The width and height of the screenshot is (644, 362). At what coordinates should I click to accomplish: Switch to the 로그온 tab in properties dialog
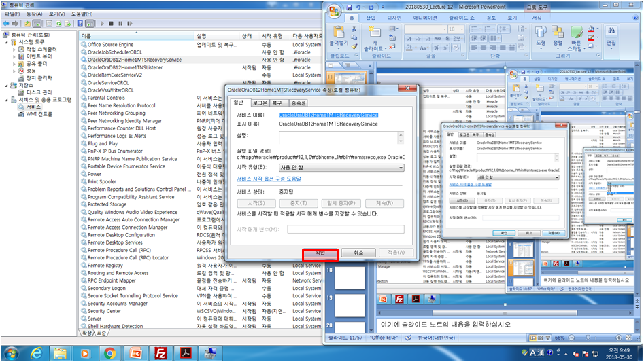tap(260, 103)
